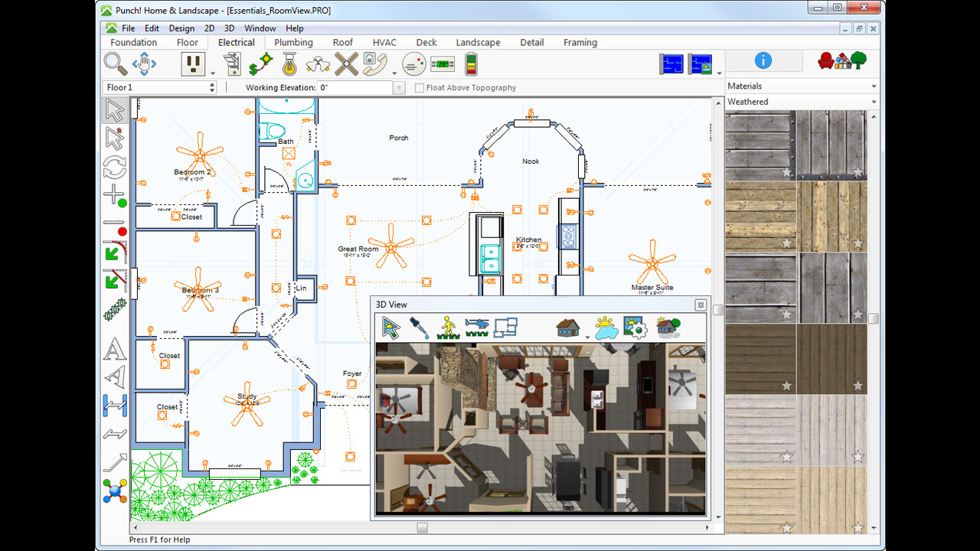The height and width of the screenshot is (551, 980).
Task: Open the Working Elevation dropdown
Action: coord(398,87)
